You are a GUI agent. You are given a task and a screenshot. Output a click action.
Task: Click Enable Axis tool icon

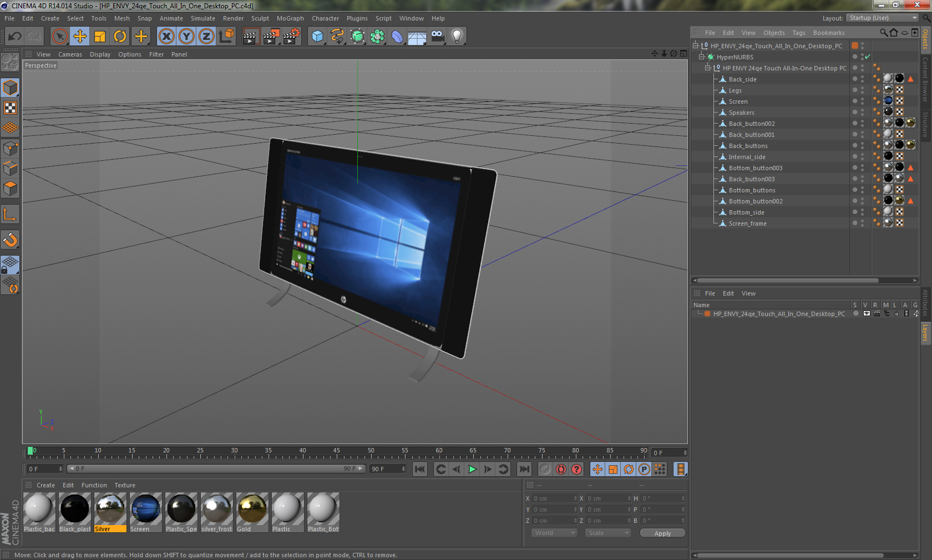coord(10,214)
